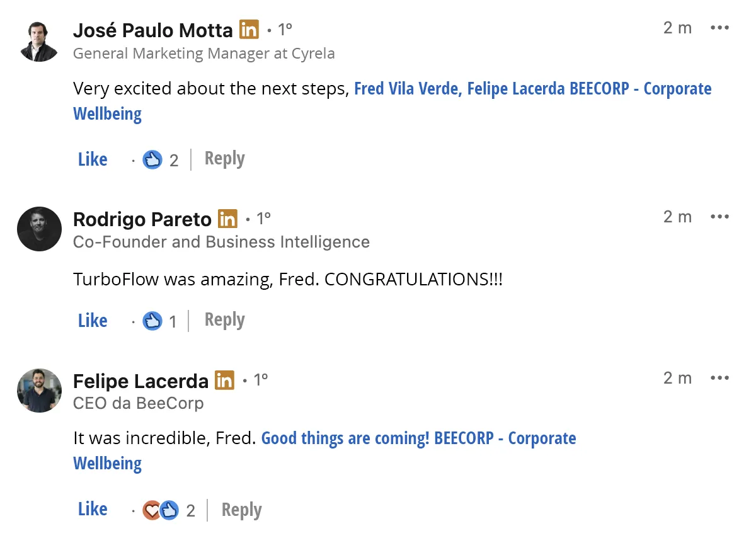Screen dimensions: 756x543
Task: Click thumbs-up reaction icon on José's comment
Action: [x=152, y=160]
